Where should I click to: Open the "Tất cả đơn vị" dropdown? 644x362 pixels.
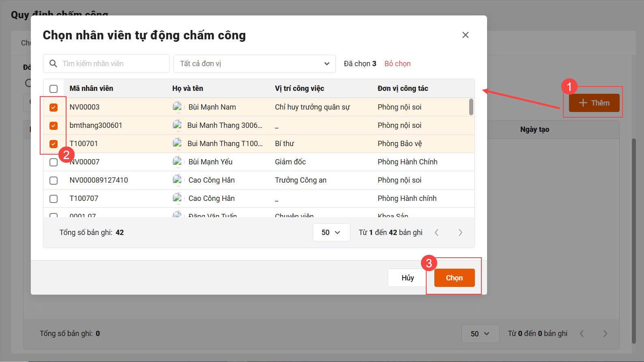254,64
